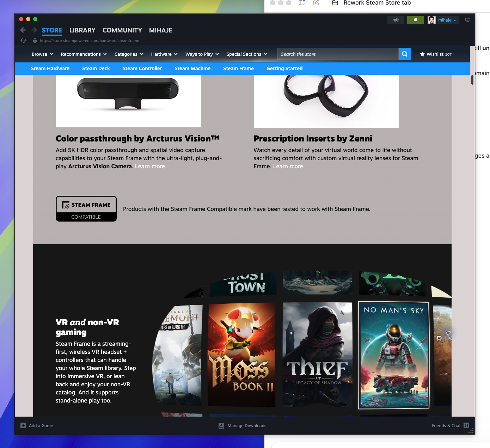Select Getting Started in blue nav bar
This screenshot has width=490, height=448.
[284, 68]
